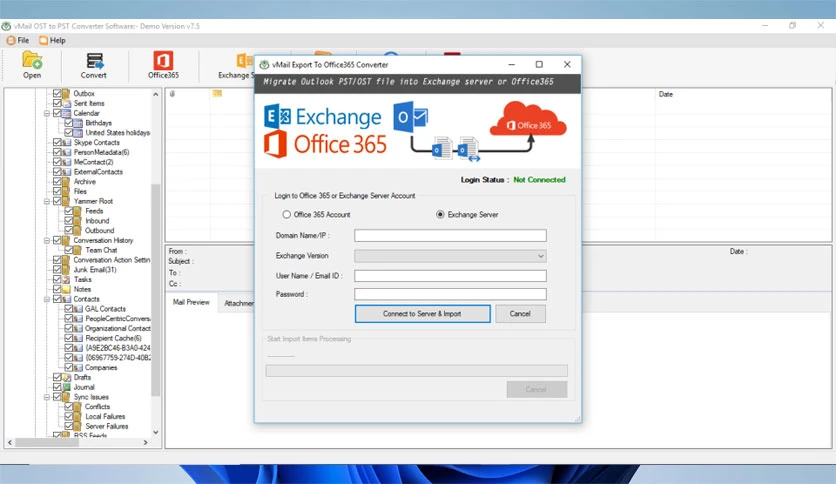Screen dimensions: 836x484
Task: Click the United States holidays calendar icon
Action: pos(78,132)
